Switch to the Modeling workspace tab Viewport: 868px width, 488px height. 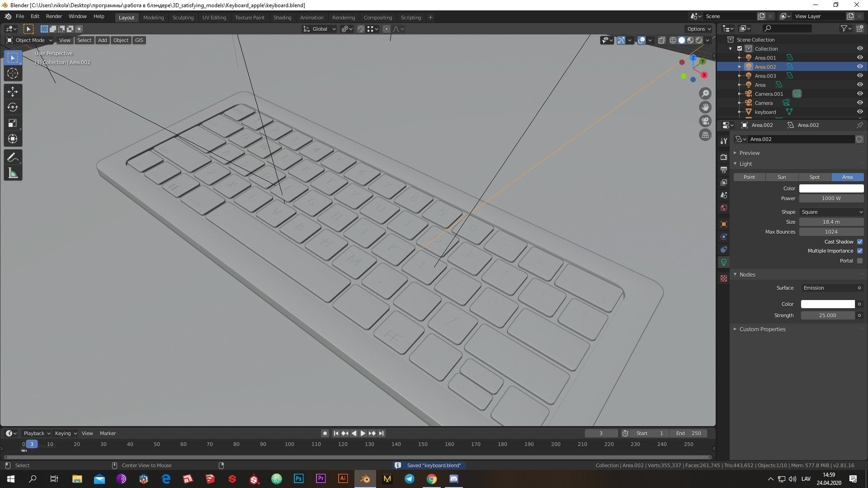click(153, 18)
